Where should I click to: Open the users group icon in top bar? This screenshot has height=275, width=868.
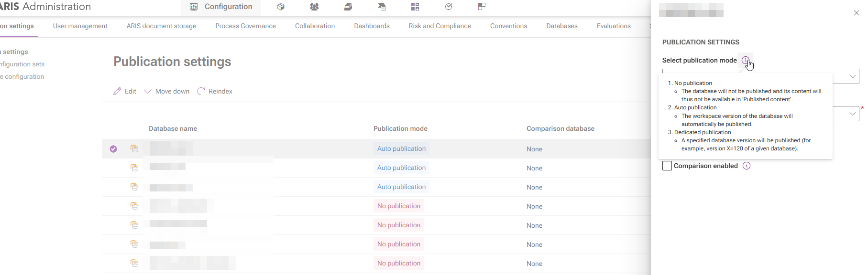click(314, 7)
